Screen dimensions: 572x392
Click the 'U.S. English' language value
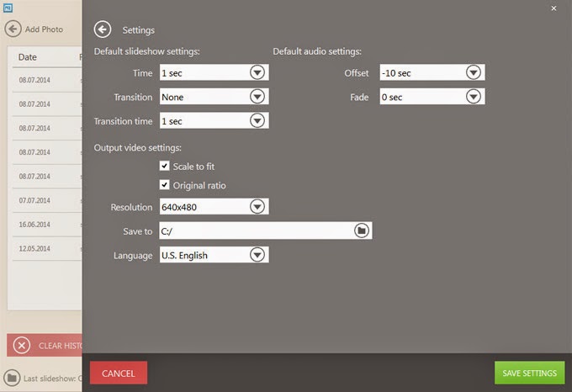pos(184,255)
